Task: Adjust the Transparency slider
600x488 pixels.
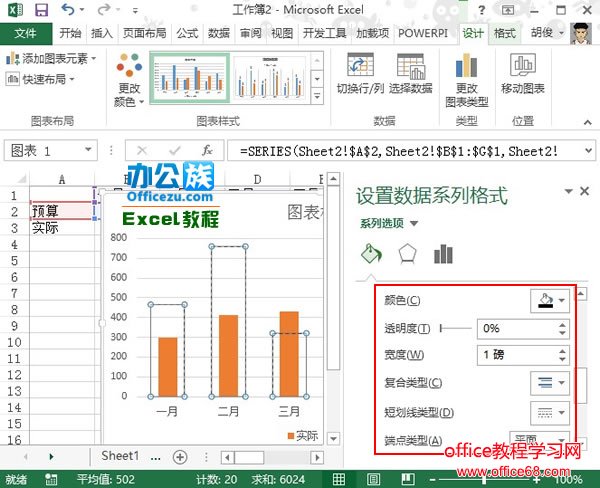Action: point(456,328)
